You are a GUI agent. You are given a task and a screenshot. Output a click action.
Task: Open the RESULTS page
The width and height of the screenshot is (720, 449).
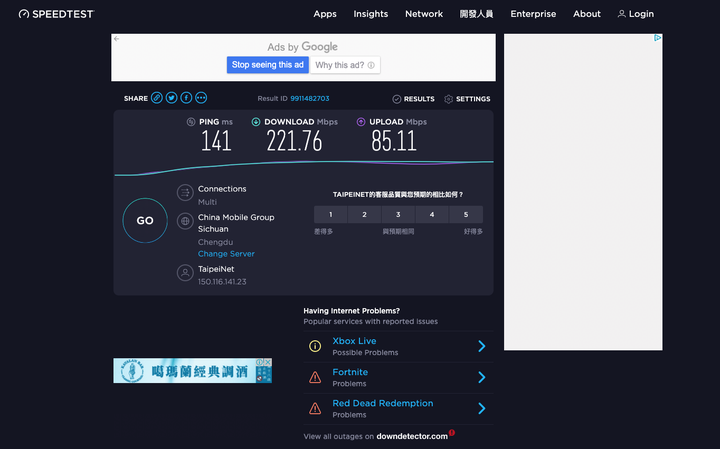pyautogui.click(x=413, y=99)
